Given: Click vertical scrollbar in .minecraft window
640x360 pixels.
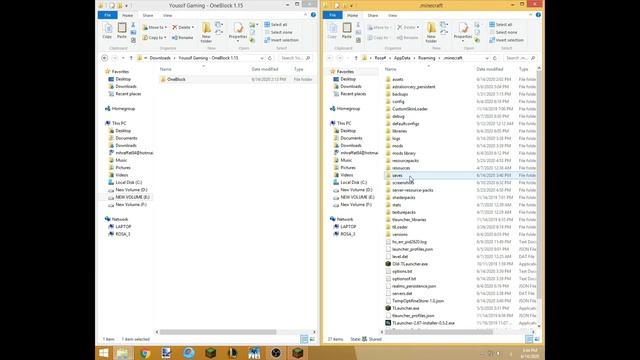Looking at the screenshot, I should pos(539,184).
